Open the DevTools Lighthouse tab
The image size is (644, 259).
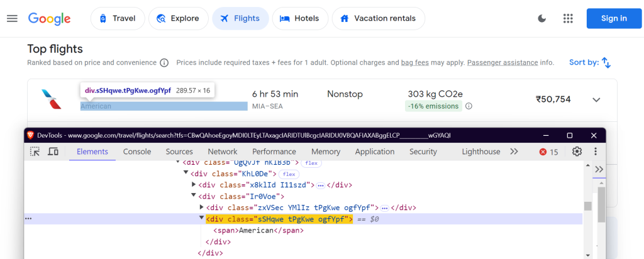tap(481, 152)
